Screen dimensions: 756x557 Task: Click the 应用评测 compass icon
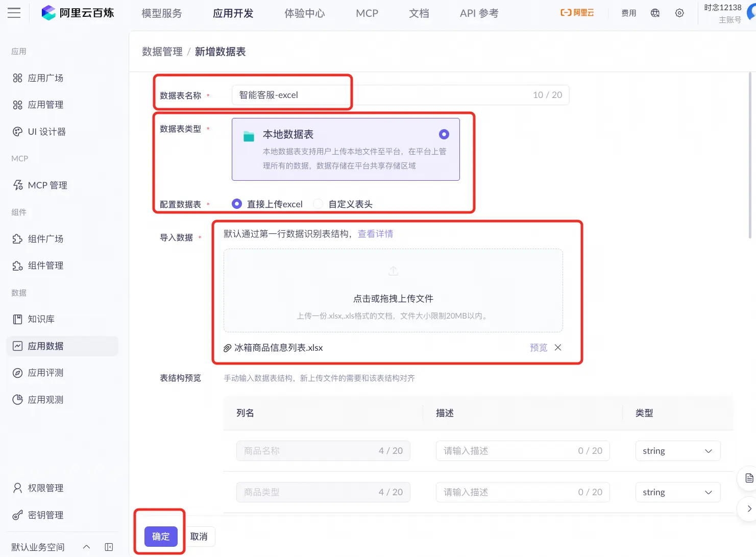(17, 373)
